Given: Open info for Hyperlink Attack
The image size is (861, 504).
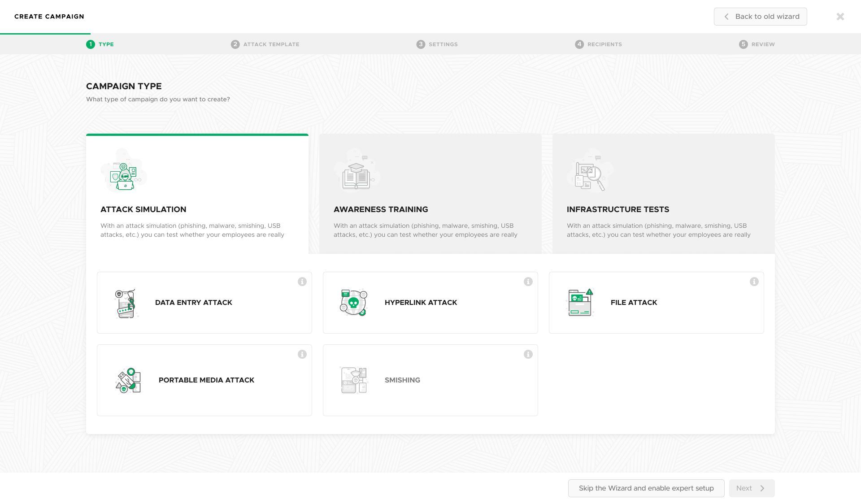Looking at the screenshot, I should pyautogui.click(x=528, y=282).
